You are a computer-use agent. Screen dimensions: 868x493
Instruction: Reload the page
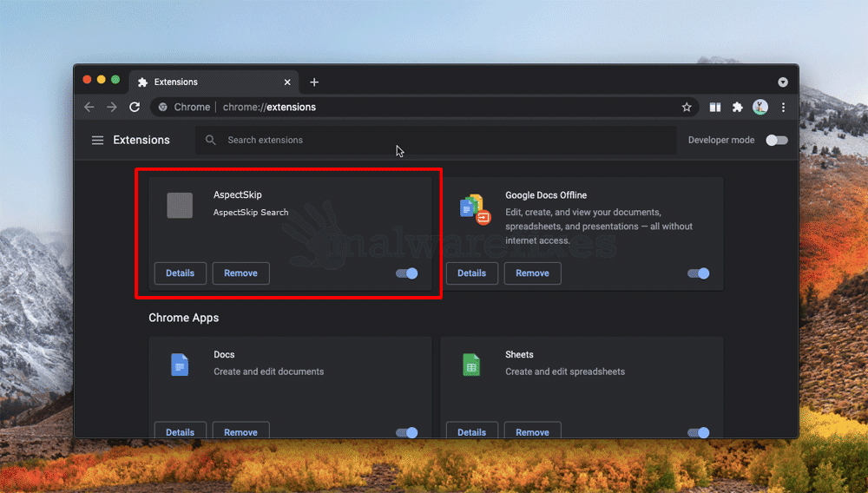pos(135,108)
